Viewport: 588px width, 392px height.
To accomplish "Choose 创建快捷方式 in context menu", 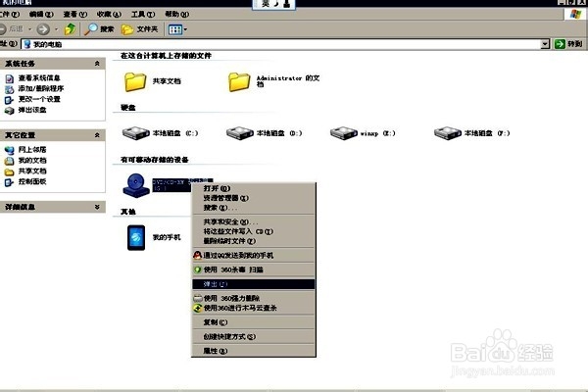I will (x=254, y=336).
